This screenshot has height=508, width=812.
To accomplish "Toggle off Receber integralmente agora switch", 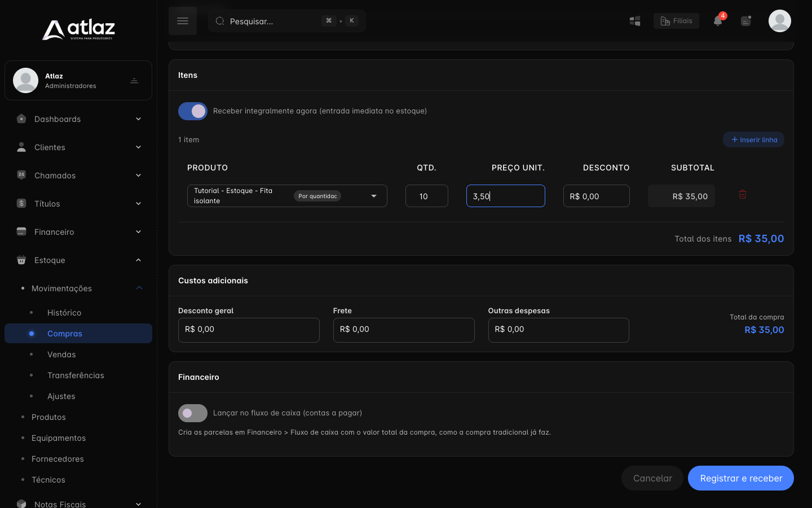I will click(x=193, y=111).
